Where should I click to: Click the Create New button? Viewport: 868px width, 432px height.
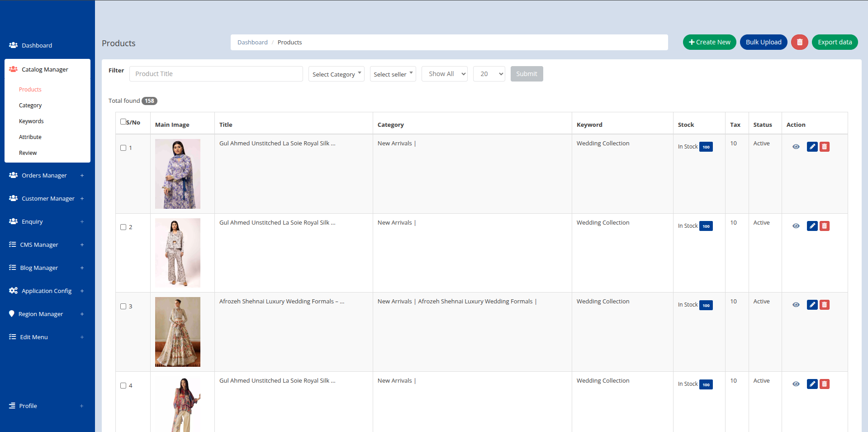click(709, 42)
